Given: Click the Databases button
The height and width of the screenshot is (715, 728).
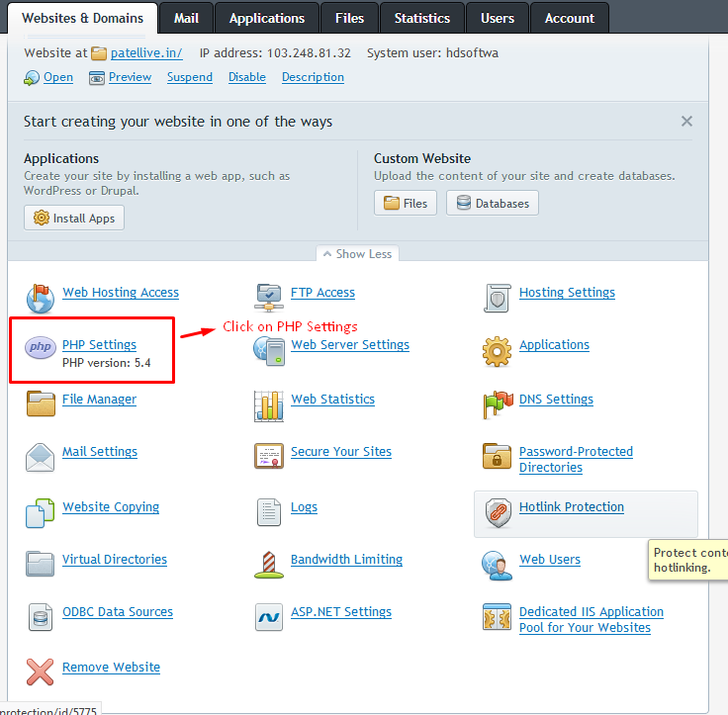Looking at the screenshot, I should [x=493, y=203].
